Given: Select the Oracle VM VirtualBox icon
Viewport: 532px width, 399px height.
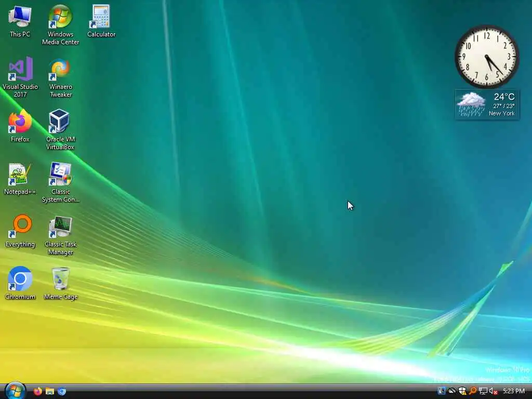Looking at the screenshot, I should point(60,129).
